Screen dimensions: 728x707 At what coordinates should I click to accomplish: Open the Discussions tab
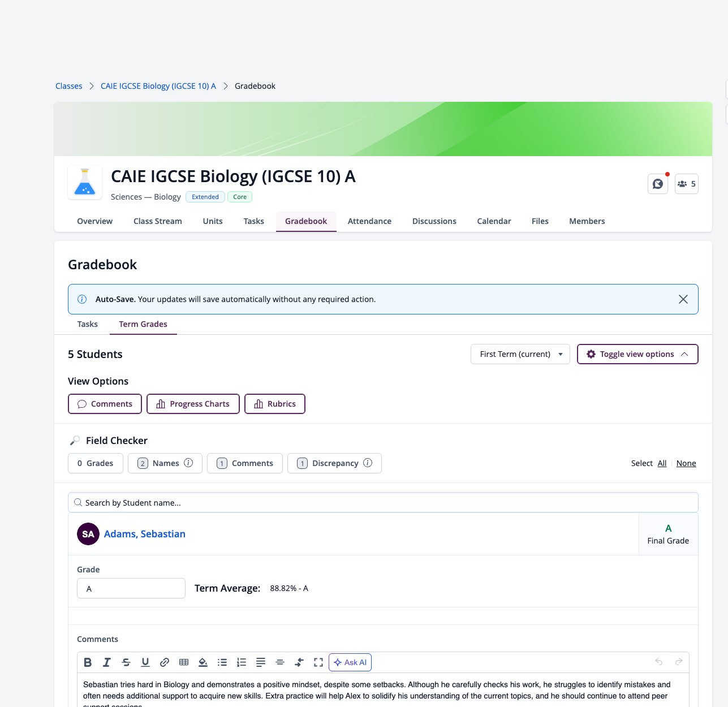[x=434, y=221]
